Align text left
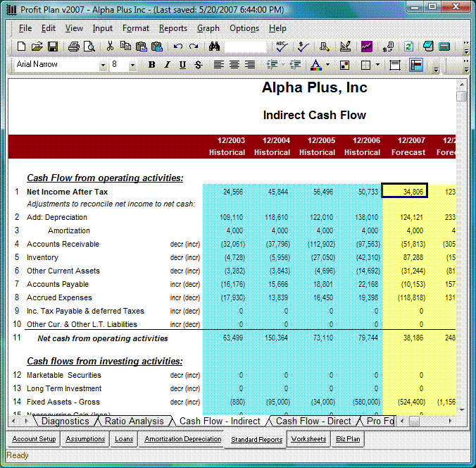This screenshot has width=476, height=468. click(218, 64)
